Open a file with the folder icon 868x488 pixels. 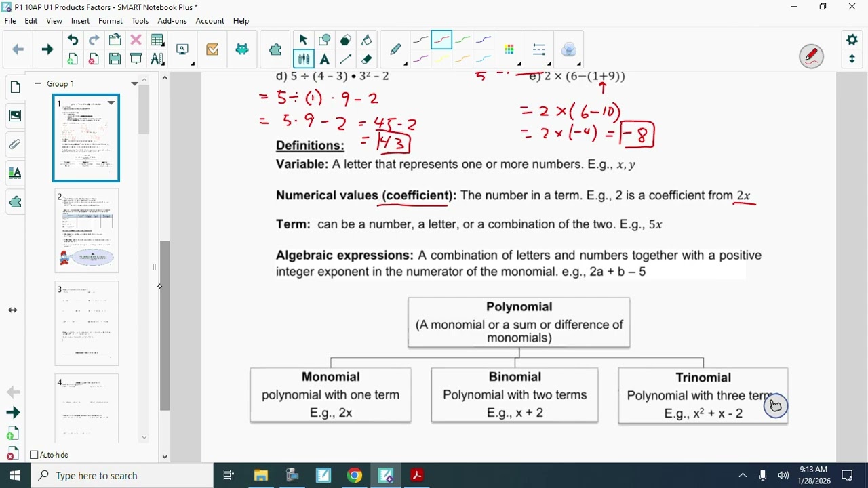point(115,40)
